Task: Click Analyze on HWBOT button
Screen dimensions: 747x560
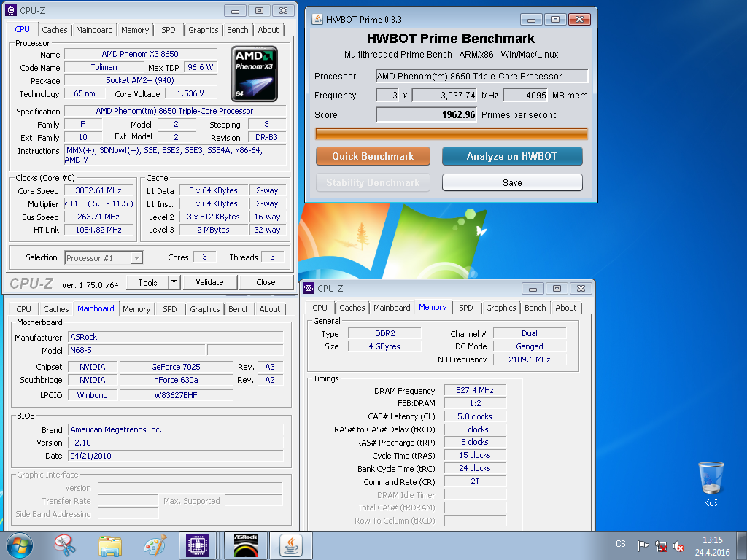Action: click(512, 156)
